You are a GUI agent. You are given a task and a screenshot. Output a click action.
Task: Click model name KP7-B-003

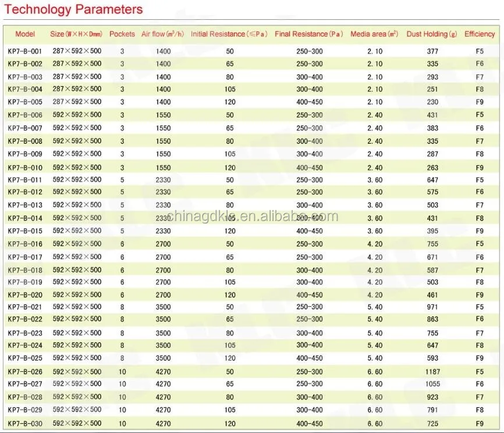25,77
